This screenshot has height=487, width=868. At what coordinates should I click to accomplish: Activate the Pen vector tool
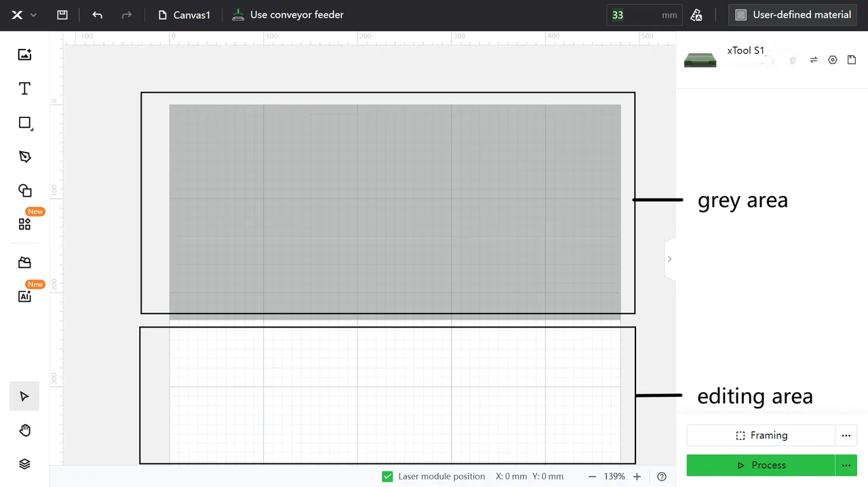pyautogui.click(x=24, y=157)
